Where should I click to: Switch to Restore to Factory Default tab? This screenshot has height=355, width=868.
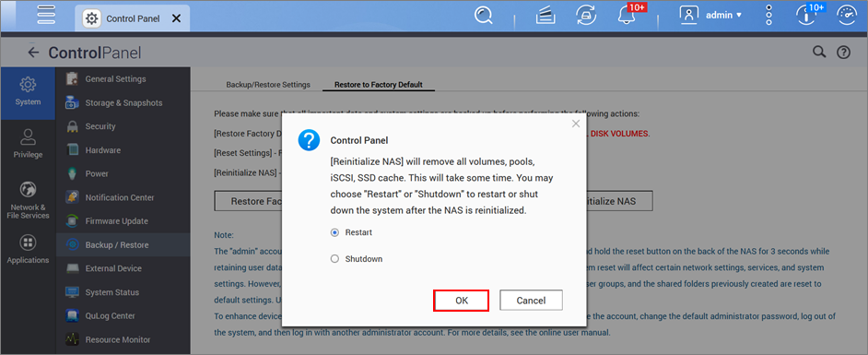[379, 85]
